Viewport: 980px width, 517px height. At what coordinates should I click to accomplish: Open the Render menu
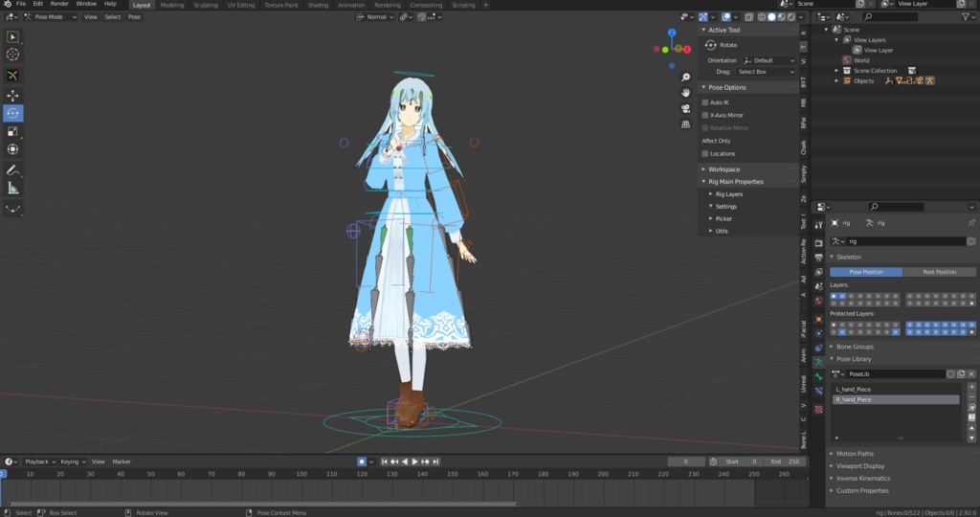tap(59, 4)
